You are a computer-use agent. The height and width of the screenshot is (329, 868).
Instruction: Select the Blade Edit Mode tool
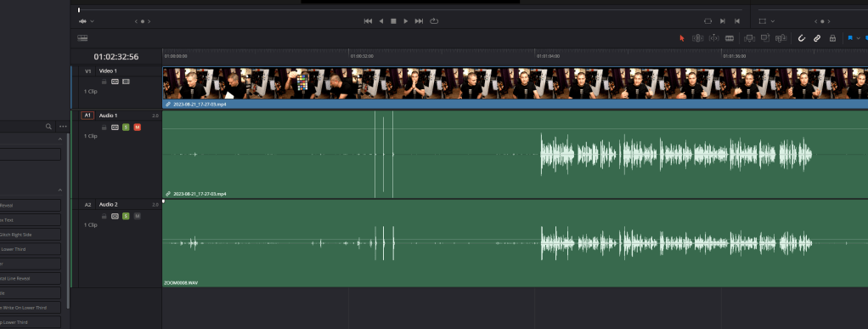(730, 38)
